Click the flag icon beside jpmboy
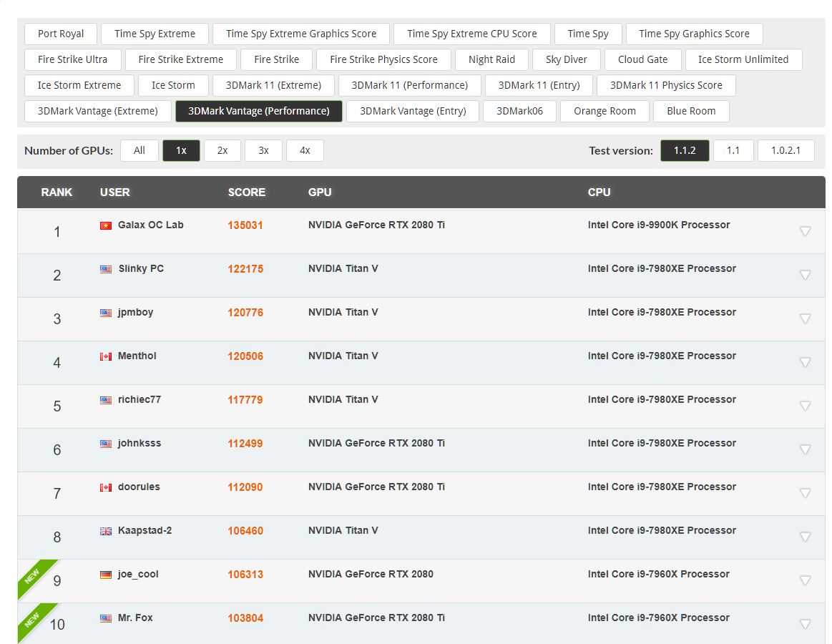 (x=106, y=313)
